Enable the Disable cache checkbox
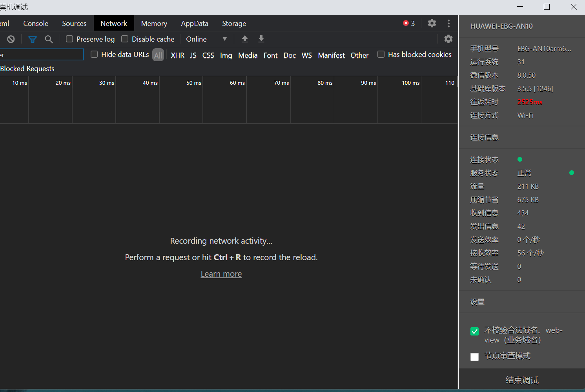 coord(125,39)
